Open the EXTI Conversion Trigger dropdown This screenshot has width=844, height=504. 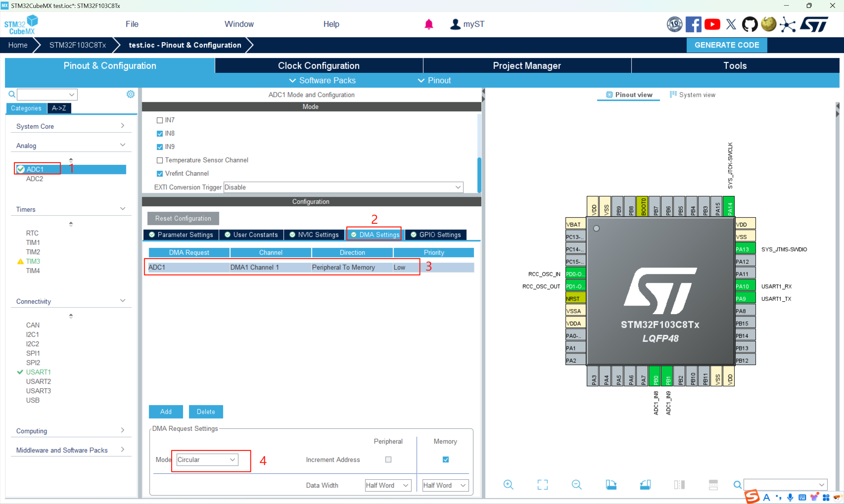point(343,187)
